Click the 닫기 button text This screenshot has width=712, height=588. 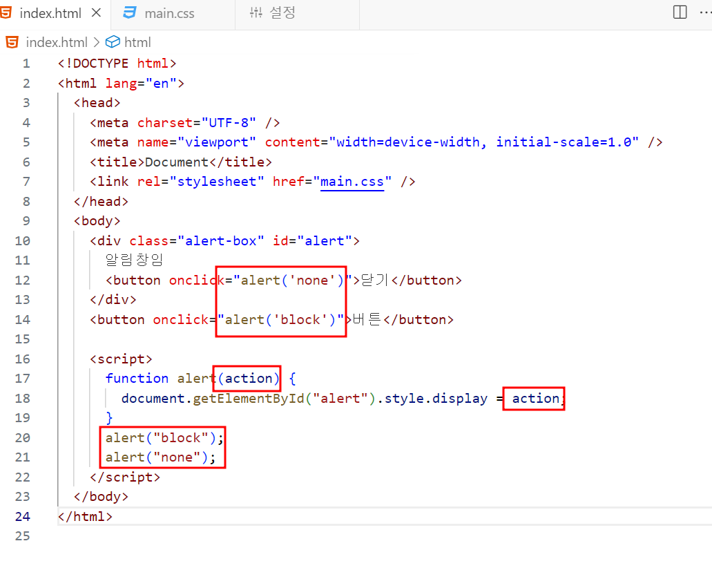374,280
